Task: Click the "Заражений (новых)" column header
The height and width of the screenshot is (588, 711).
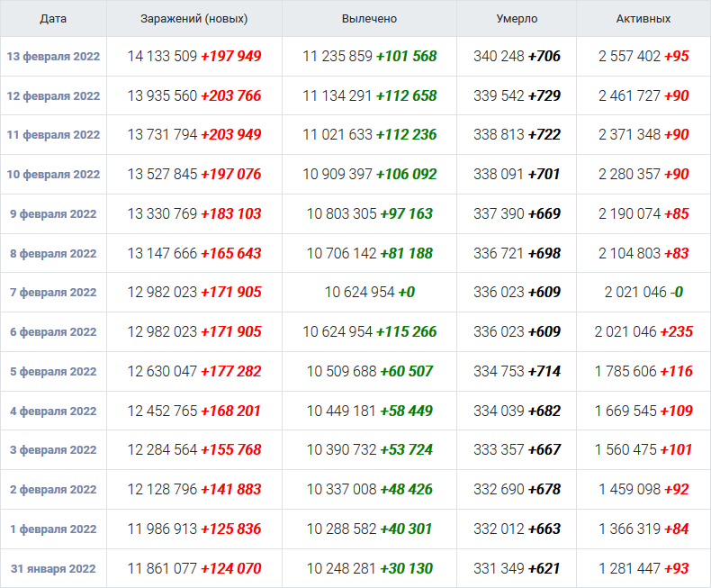Action: pyautogui.click(x=194, y=18)
